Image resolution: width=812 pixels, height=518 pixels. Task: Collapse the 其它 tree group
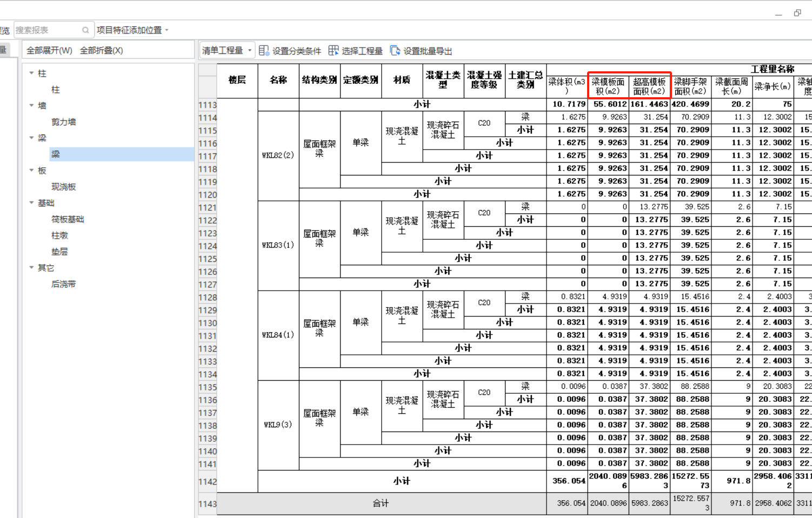31,267
